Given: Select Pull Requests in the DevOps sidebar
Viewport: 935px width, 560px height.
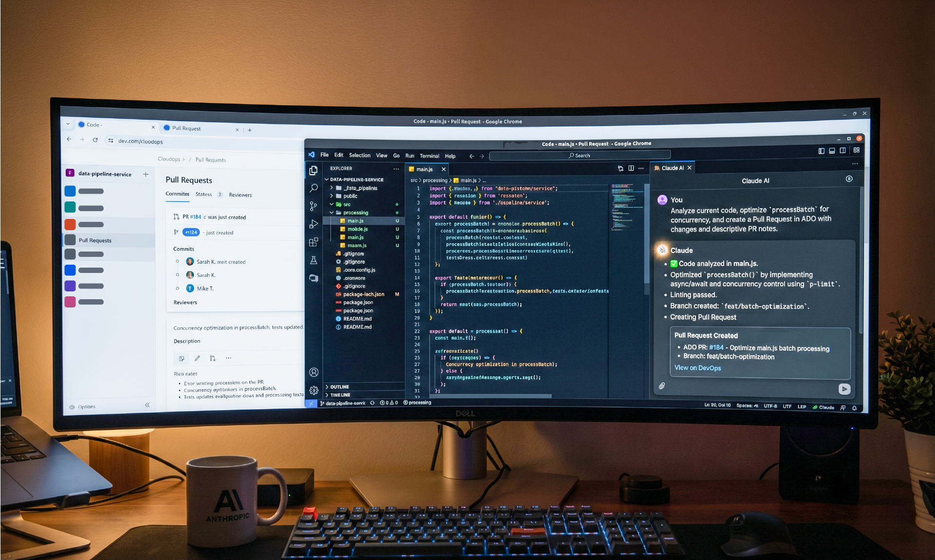Looking at the screenshot, I should pos(109,240).
